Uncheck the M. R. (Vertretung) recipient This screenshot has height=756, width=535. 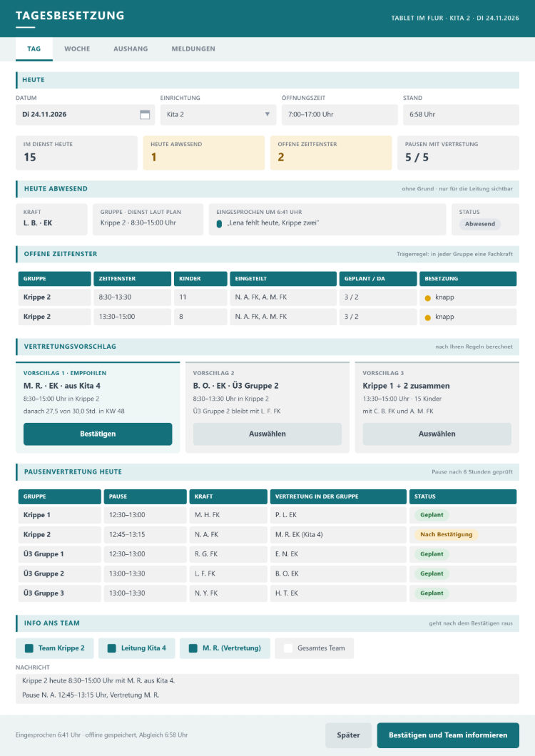(193, 648)
